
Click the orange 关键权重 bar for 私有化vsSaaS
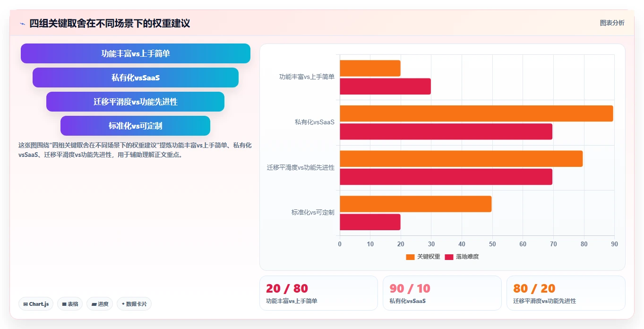[476, 113]
